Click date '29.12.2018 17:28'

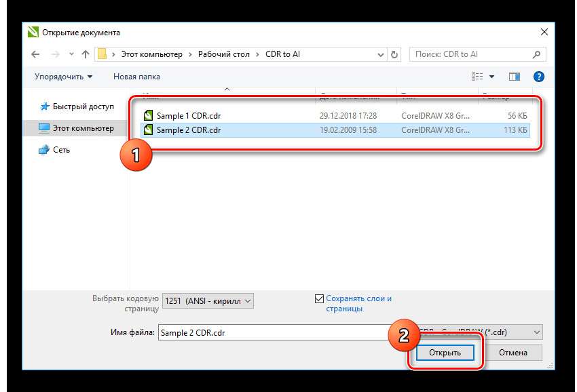tap(348, 116)
